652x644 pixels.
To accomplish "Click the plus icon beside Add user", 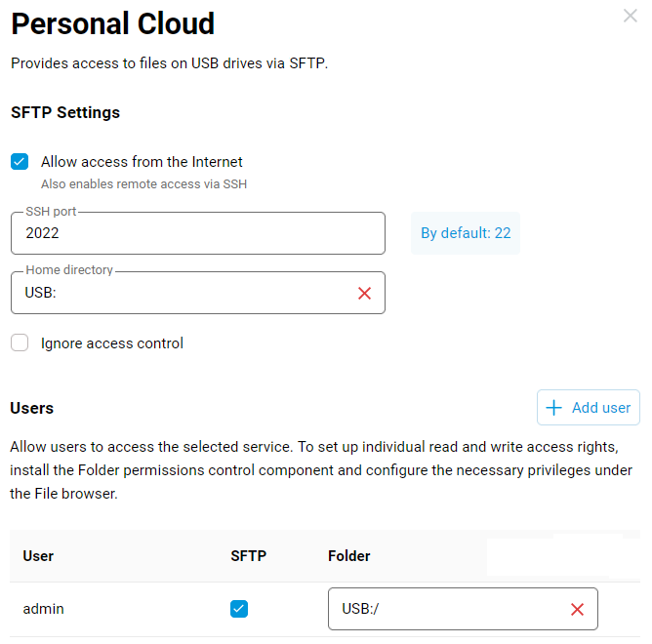I will (x=554, y=408).
